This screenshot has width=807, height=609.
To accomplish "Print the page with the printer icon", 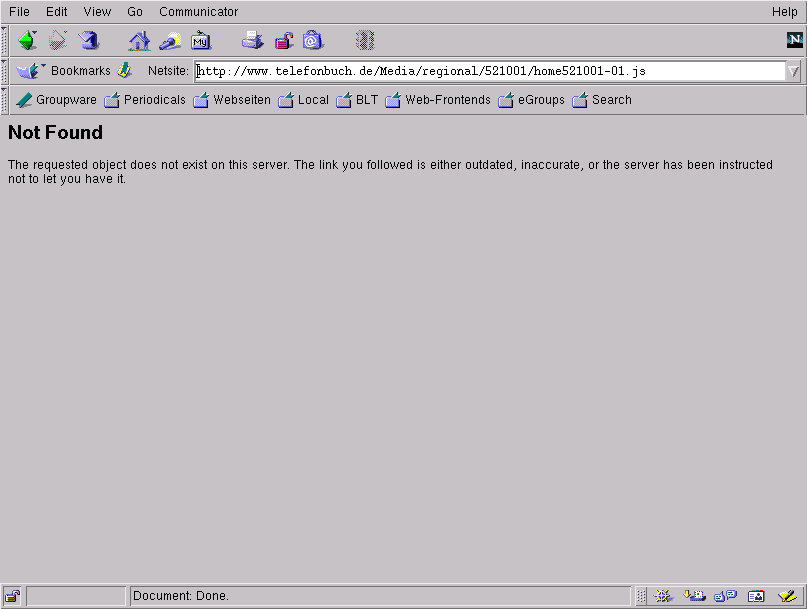I will pyautogui.click(x=252, y=40).
